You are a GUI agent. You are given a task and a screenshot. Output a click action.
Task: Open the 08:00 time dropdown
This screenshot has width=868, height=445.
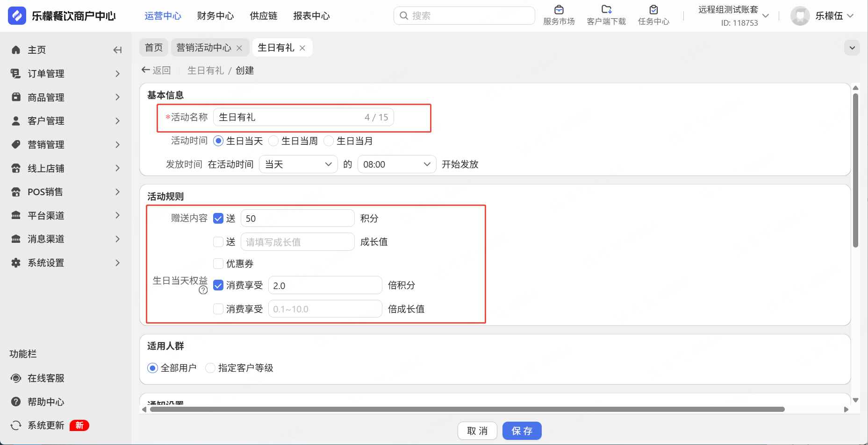(396, 164)
